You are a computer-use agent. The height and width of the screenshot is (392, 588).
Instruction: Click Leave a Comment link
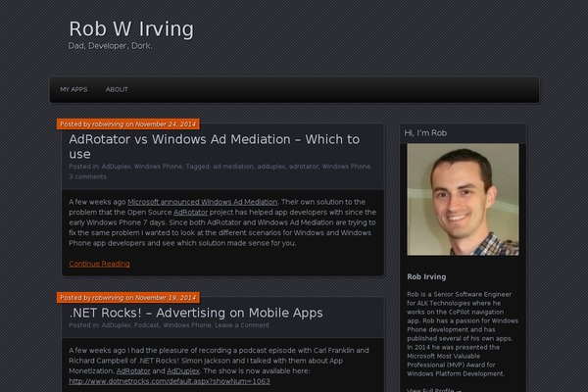(242, 325)
